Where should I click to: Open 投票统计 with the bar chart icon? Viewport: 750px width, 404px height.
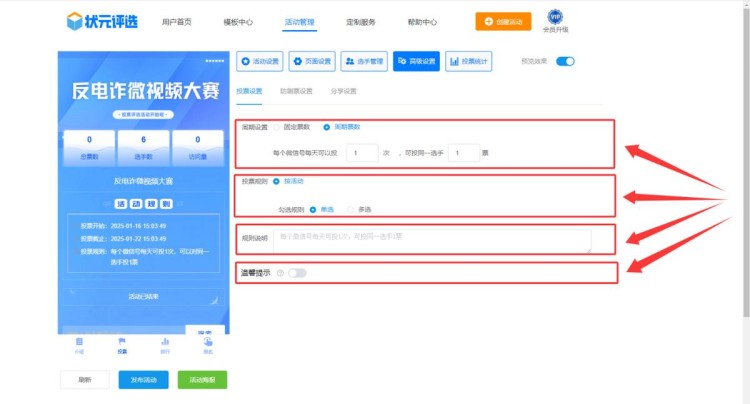468,62
